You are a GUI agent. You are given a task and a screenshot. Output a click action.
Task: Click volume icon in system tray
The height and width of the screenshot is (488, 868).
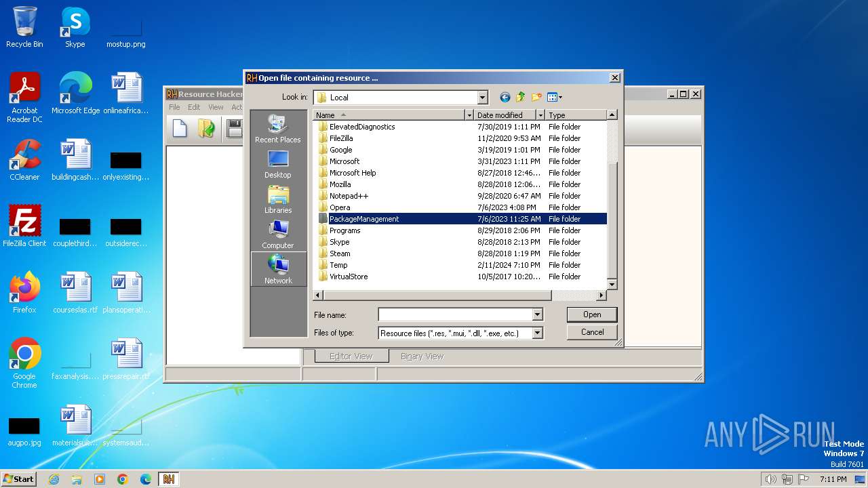click(770, 479)
